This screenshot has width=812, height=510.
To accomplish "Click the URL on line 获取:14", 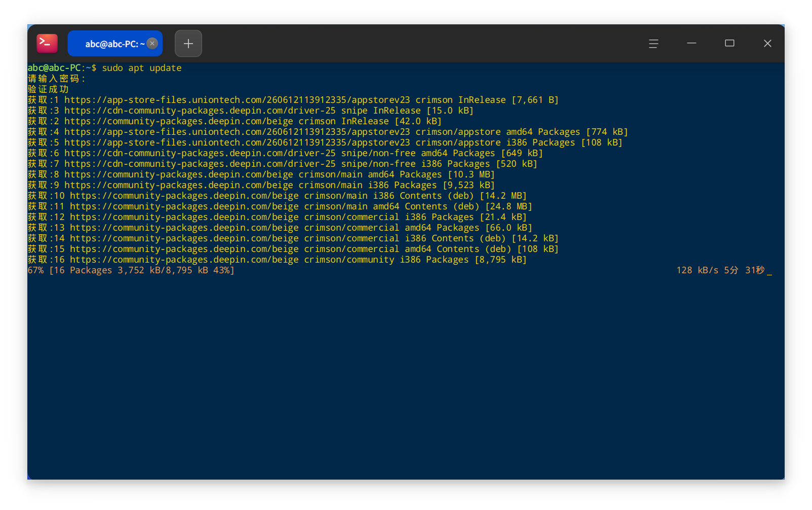I will coord(184,238).
